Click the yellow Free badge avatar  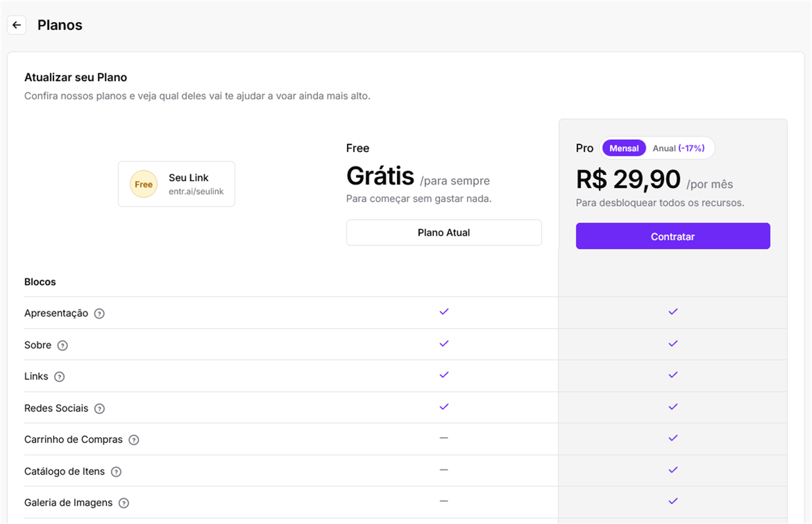pos(144,184)
